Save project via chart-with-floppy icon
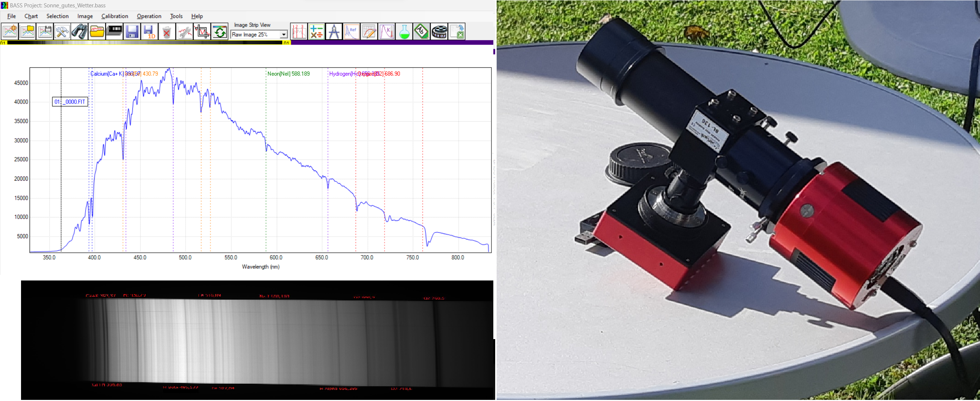The width and height of the screenshot is (980, 401). [x=45, y=32]
